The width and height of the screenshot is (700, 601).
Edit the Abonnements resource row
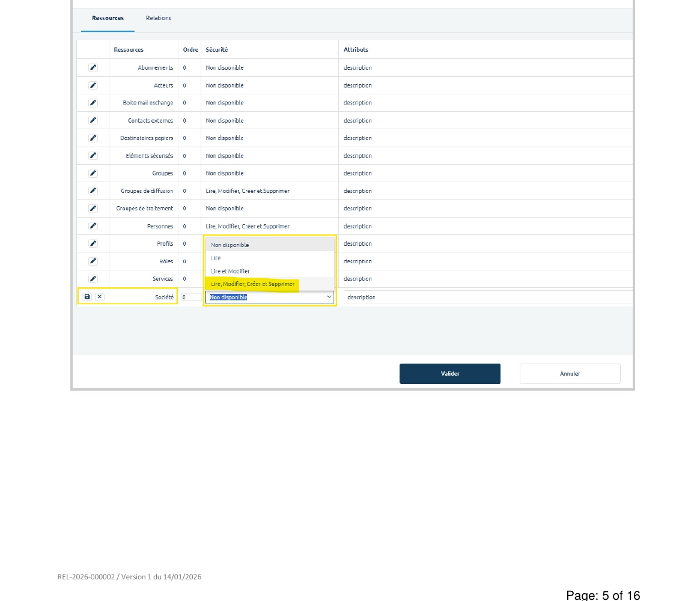point(93,67)
